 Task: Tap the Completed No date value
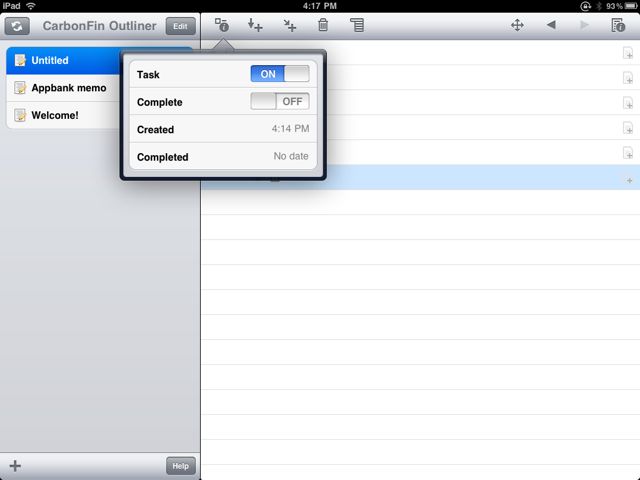tap(291, 156)
